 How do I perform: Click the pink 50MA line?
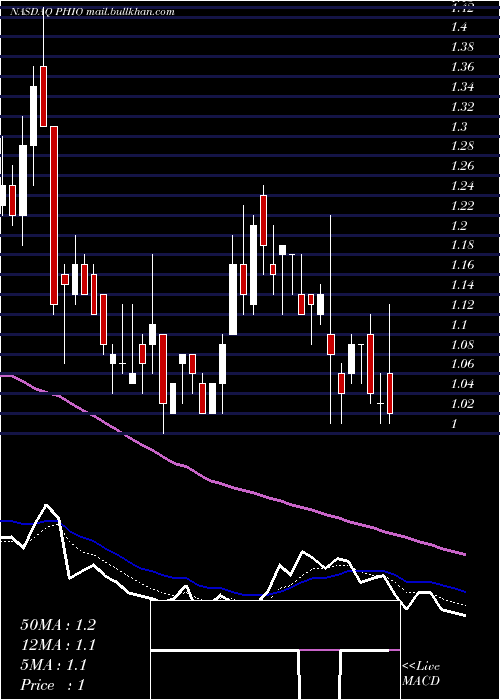click(x=232, y=487)
